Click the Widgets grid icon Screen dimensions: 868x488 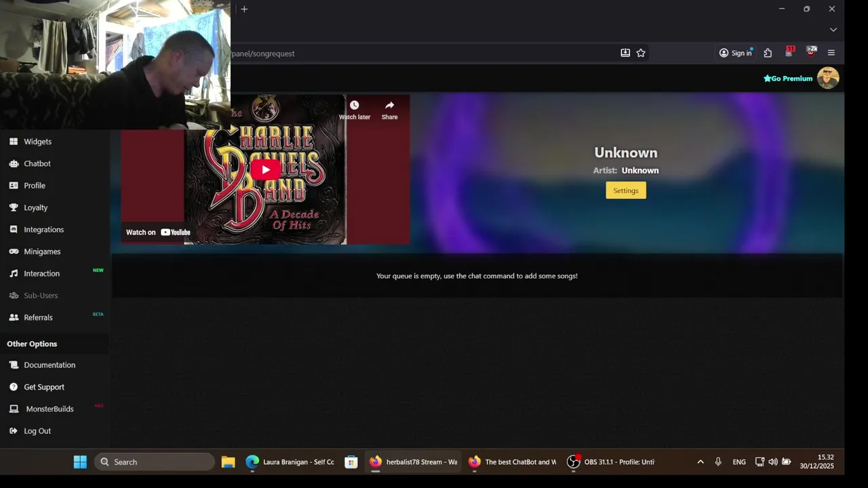pos(14,142)
